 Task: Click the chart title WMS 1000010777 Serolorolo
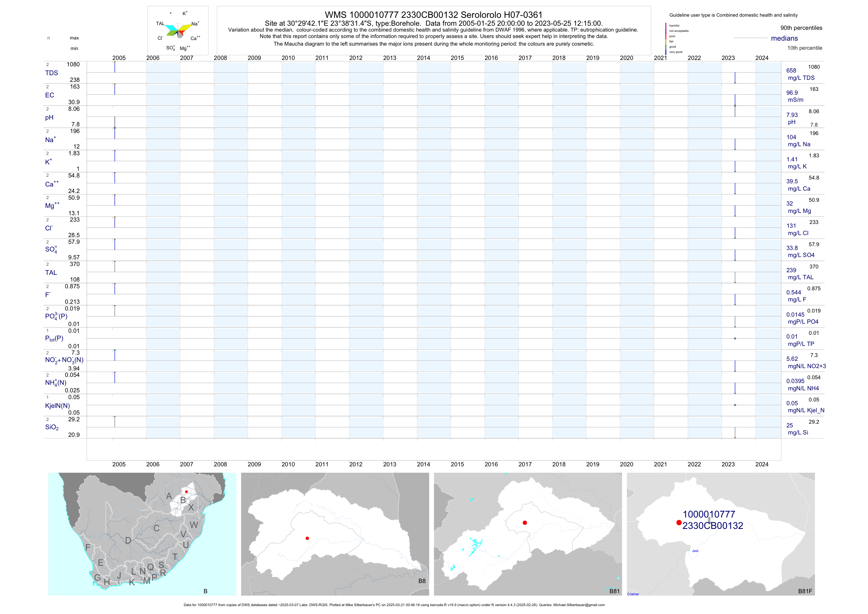(x=434, y=15)
